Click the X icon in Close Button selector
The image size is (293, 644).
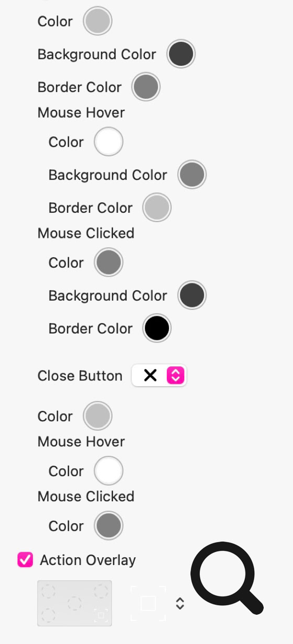(x=150, y=375)
